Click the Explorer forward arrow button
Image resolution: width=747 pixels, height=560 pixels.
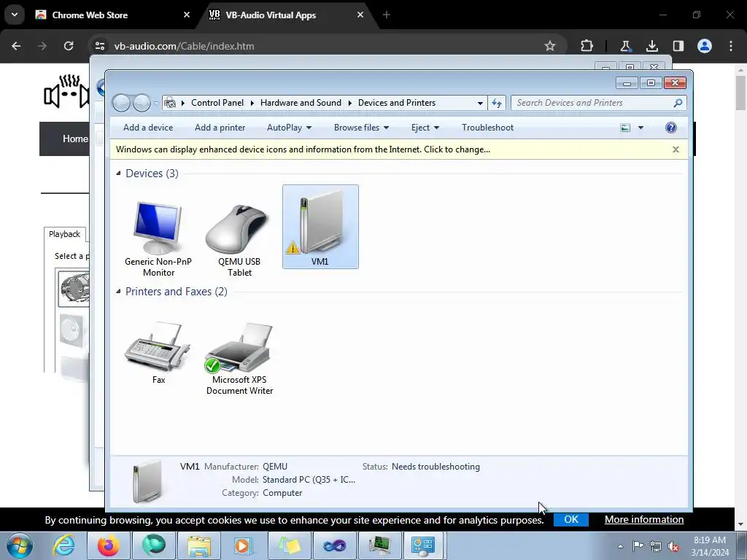[x=142, y=103]
